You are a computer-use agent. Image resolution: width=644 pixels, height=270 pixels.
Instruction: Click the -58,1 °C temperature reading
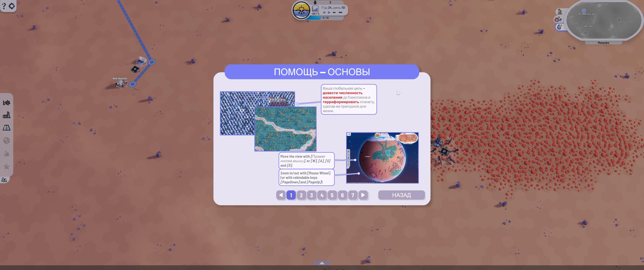[x=315, y=14]
